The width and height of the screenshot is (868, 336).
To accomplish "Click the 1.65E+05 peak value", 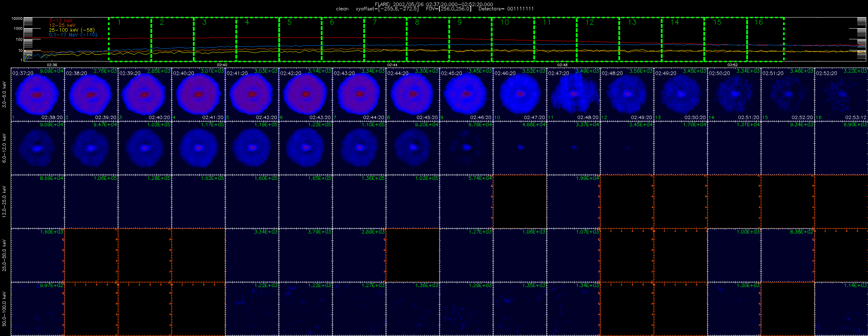I will click(319, 178).
